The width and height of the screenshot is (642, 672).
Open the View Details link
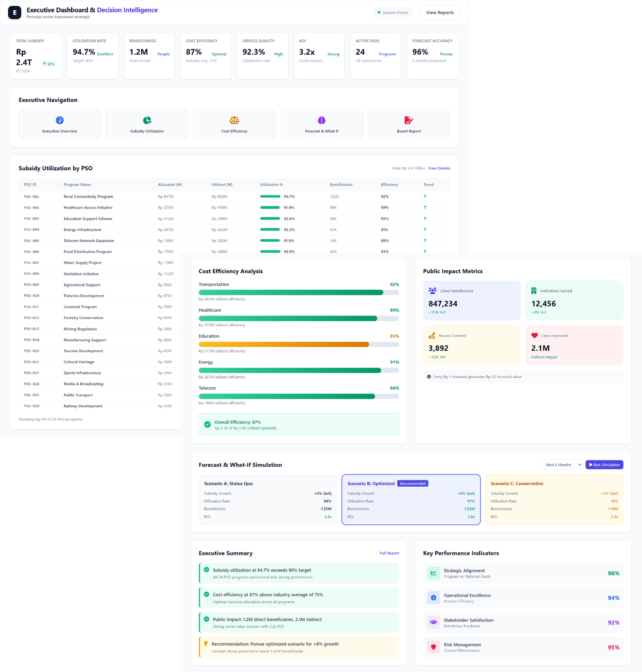[439, 168]
